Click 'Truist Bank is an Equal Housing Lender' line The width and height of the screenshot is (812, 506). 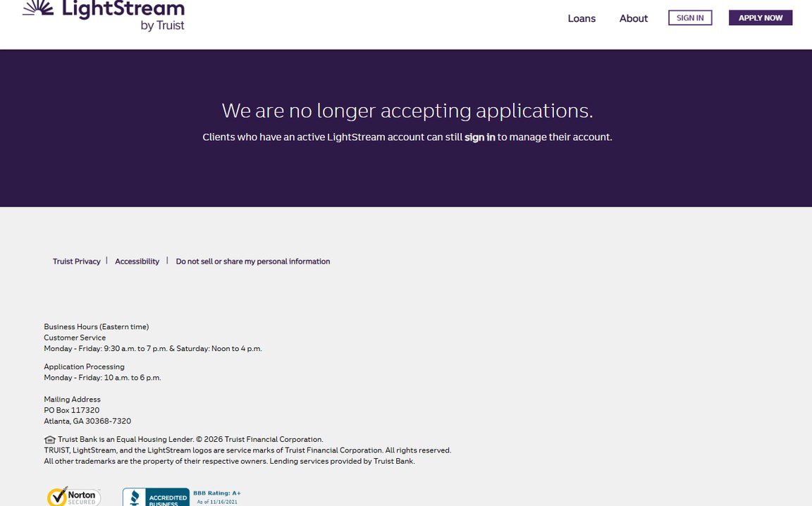[x=190, y=439]
